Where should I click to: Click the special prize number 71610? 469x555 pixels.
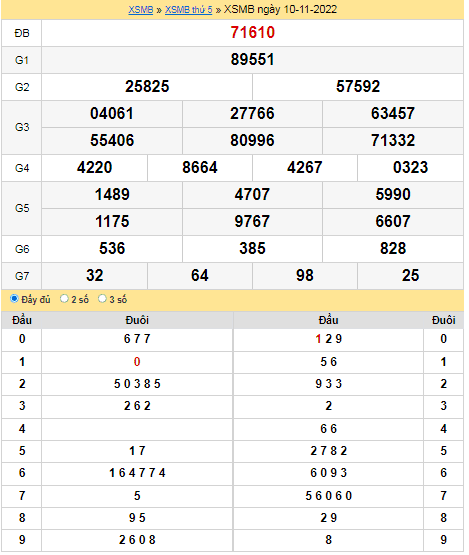tap(252, 33)
